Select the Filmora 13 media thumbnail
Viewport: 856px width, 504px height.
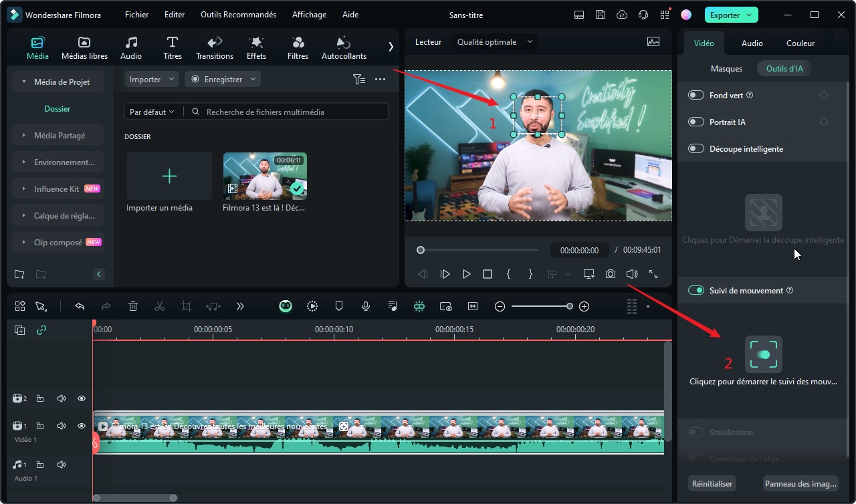point(265,176)
